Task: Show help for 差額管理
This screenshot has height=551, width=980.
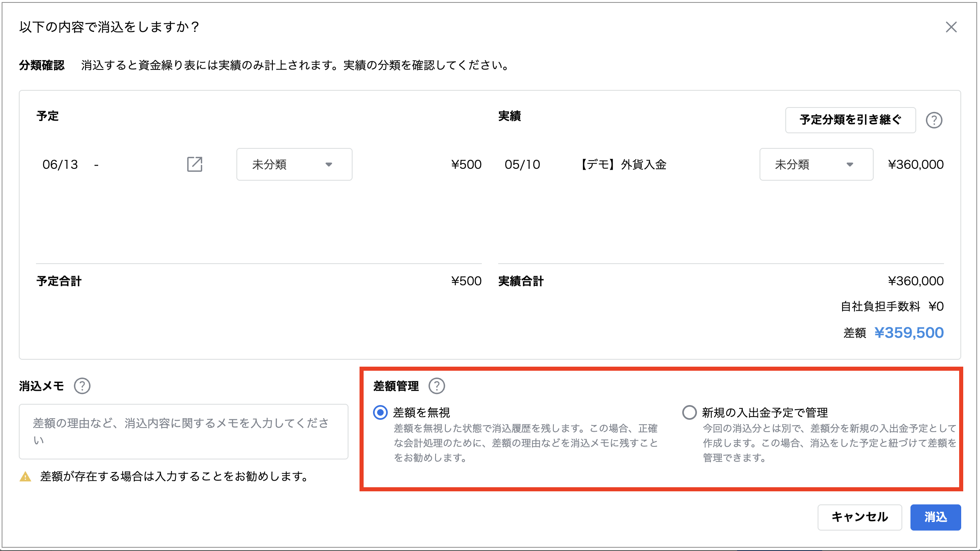Action: 437,386
